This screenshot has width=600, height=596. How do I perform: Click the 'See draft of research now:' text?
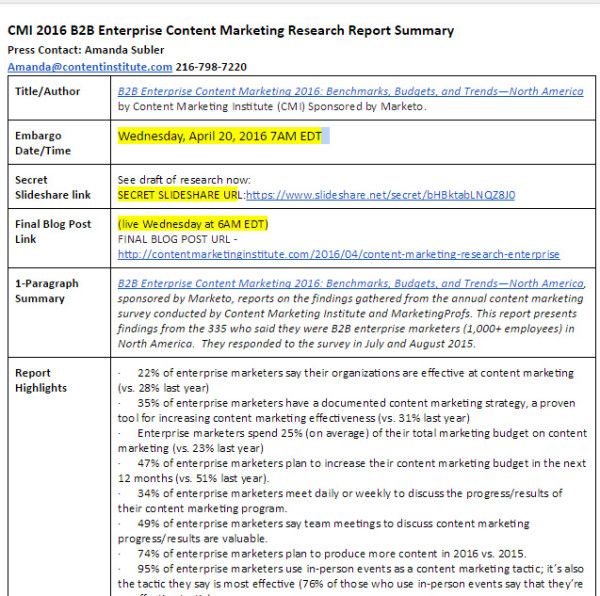coord(184,180)
